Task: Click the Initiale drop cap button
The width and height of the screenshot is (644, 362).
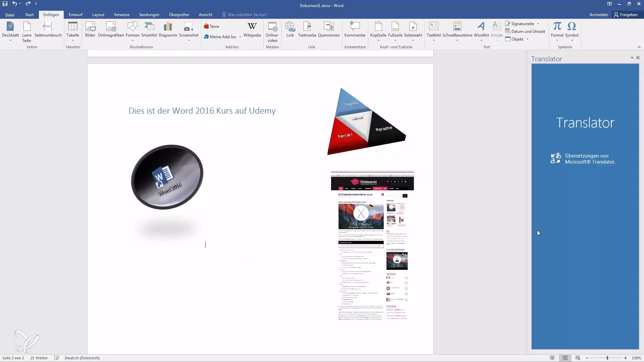Action: click(497, 32)
